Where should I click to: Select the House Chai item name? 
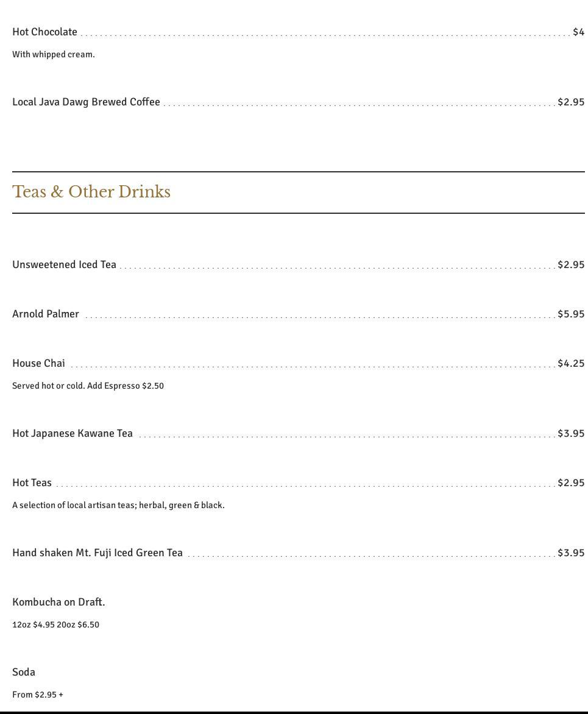(x=38, y=364)
